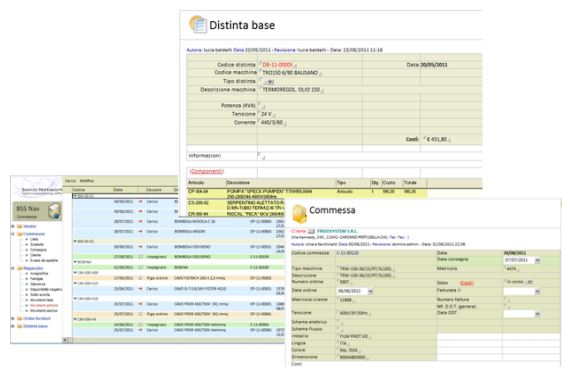Click the Totale column header in Componenti
Viewport: 565px width, 368px height.
[x=410, y=183]
